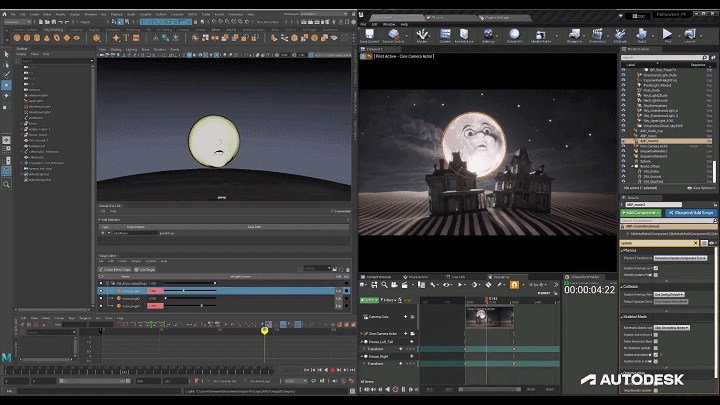The height and width of the screenshot is (405, 720).
Task: Click the Build toolbar icon
Action: point(642,34)
